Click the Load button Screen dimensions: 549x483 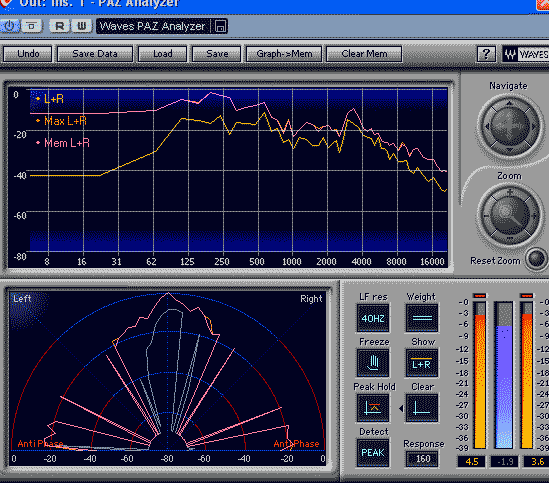pos(162,54)
